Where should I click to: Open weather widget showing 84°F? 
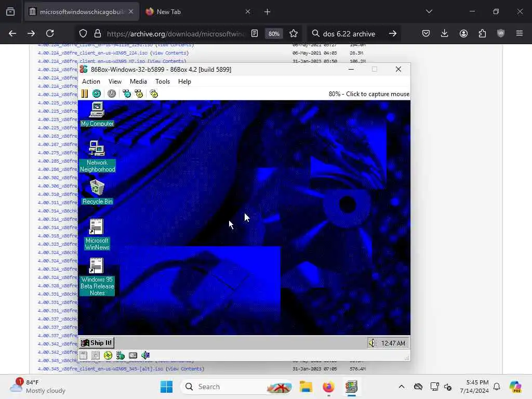37,387
